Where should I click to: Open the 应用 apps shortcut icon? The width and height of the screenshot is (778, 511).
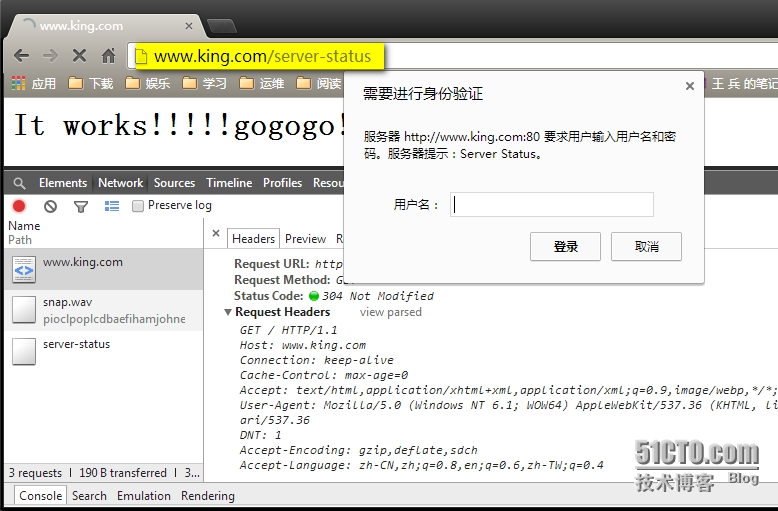pyautogui.click(x=18, y=83)
